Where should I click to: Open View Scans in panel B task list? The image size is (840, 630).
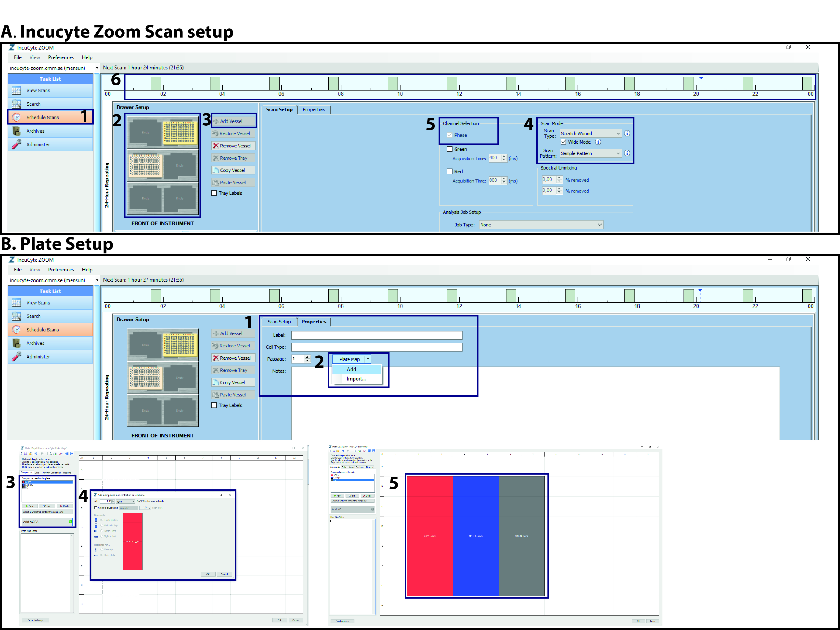pyautogui.click(x=50, y=303)
